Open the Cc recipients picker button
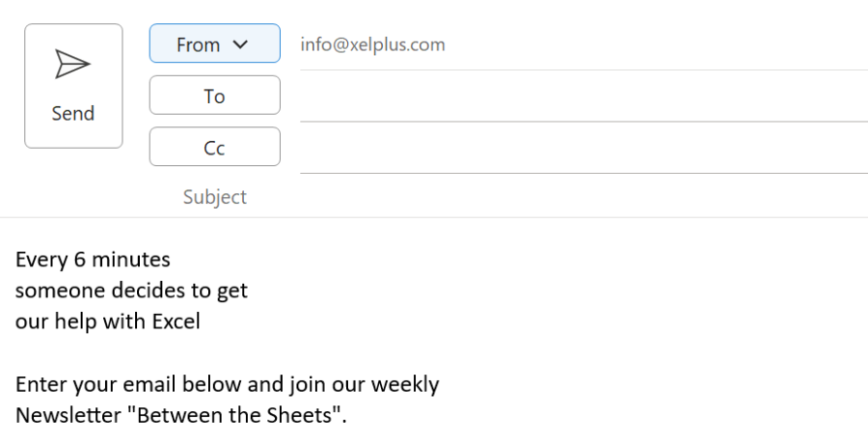The width and height of the screenshot is (868, 447). coord(214,147)
